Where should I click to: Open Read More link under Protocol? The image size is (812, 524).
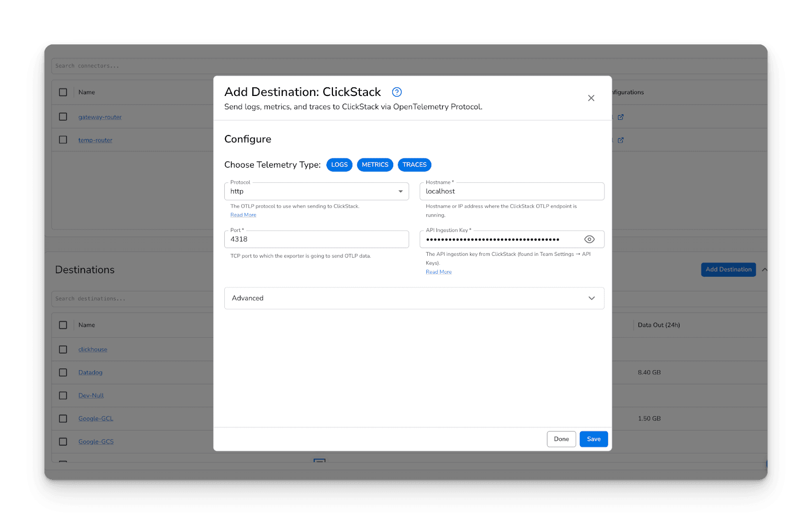point(243,215)
